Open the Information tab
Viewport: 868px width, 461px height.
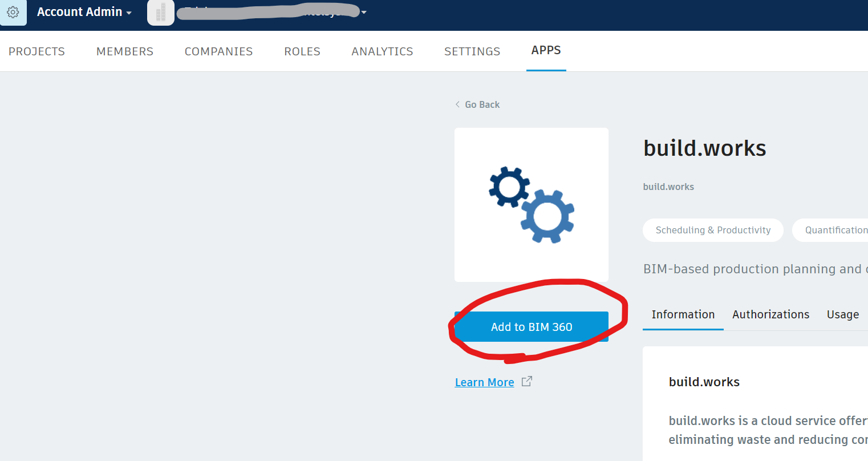click(683, 314)
